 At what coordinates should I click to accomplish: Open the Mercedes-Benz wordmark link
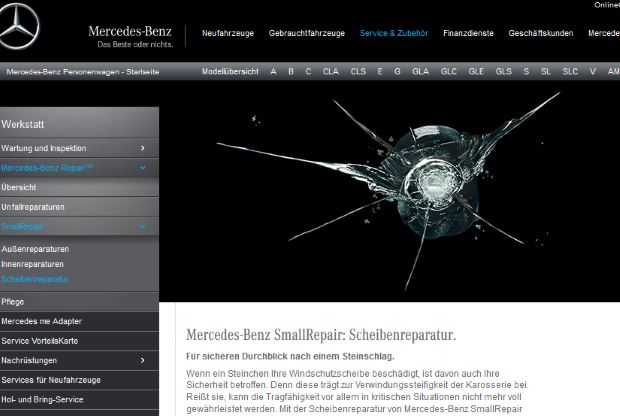pyautogui.click(x=130, y=31)
